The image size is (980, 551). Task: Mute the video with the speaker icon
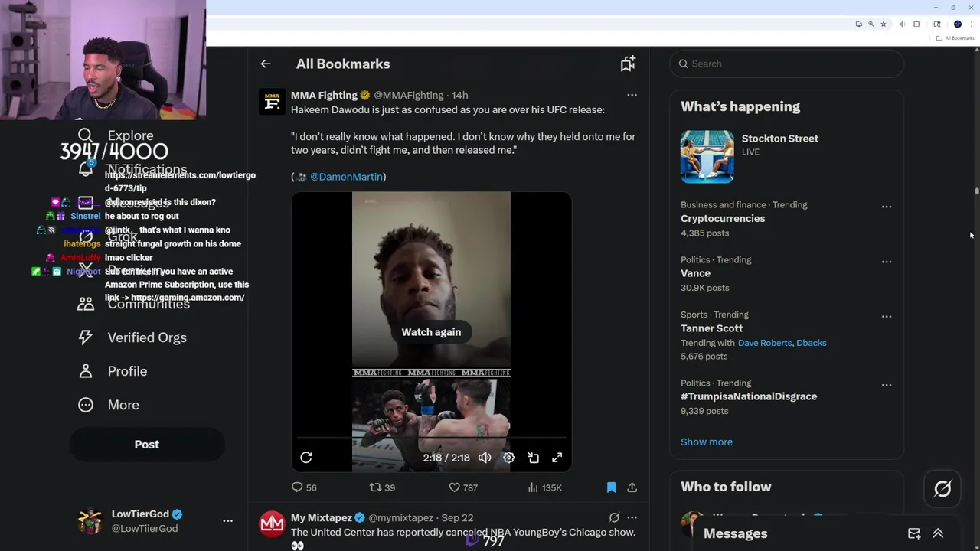(485, 458)
